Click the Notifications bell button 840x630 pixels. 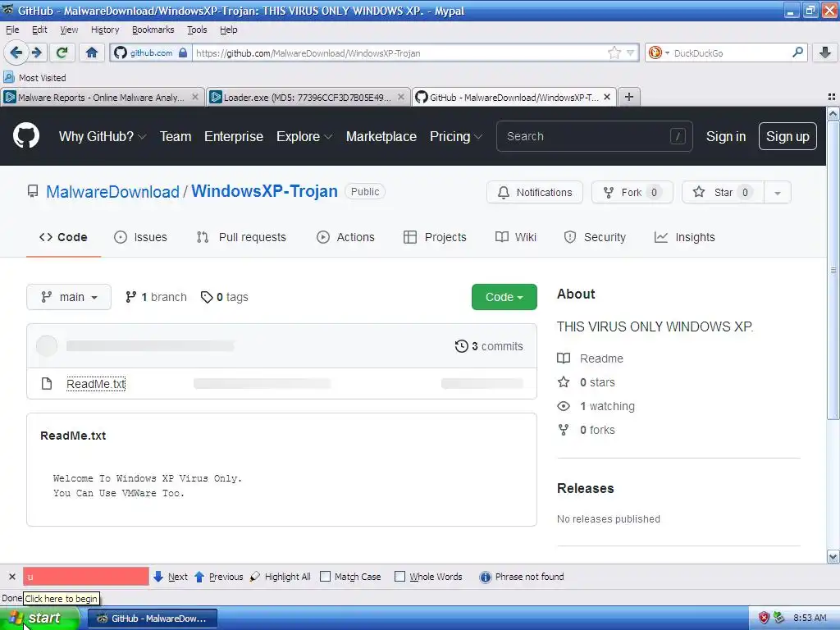(535, 192)
